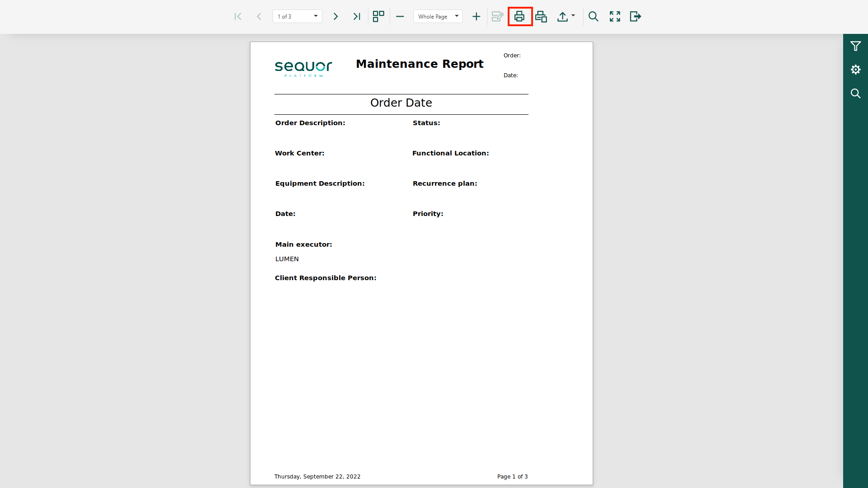Viewport: 868px width, 488px height.
Task: Open export options gear in sidebar
Action: pos(855,70)
